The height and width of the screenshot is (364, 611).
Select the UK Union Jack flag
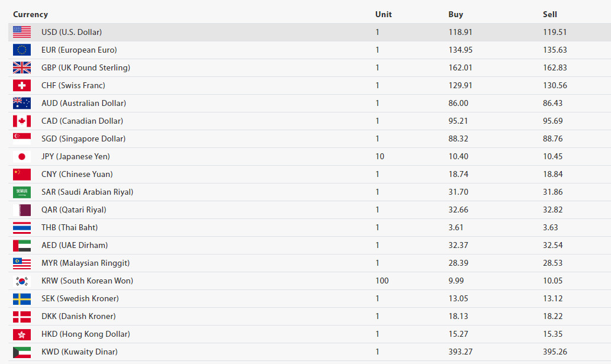pyautogui.click(x=22, y=67)
